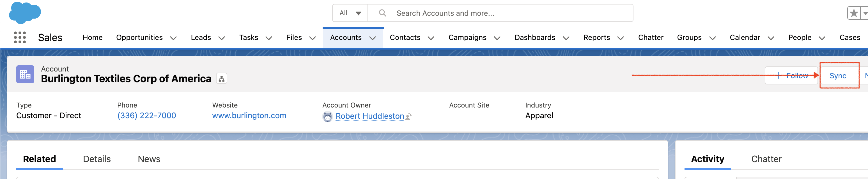Click the search magnifier icon
Image resolution: width=868 pixels, height=179 pixels.
[382, 13]
